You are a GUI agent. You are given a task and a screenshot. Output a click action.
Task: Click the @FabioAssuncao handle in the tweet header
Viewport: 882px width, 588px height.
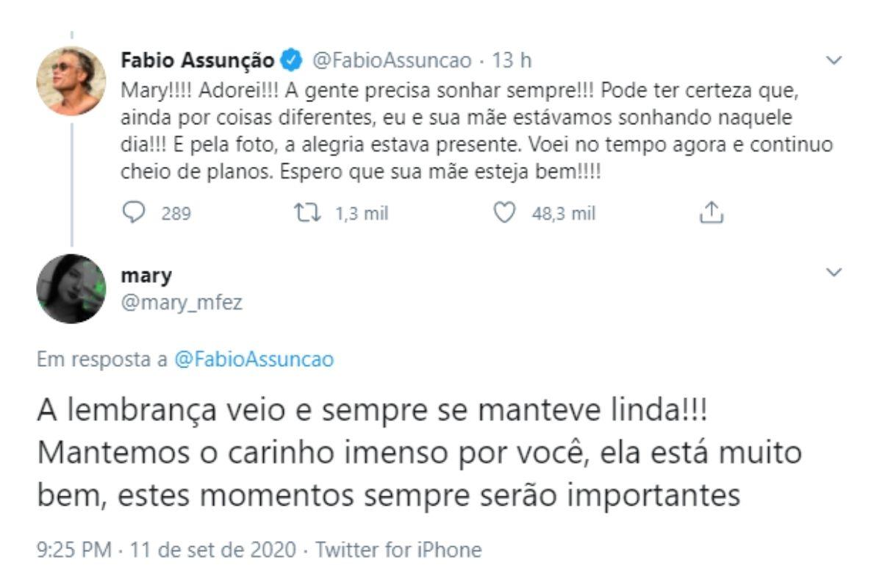tap(392, 61)
